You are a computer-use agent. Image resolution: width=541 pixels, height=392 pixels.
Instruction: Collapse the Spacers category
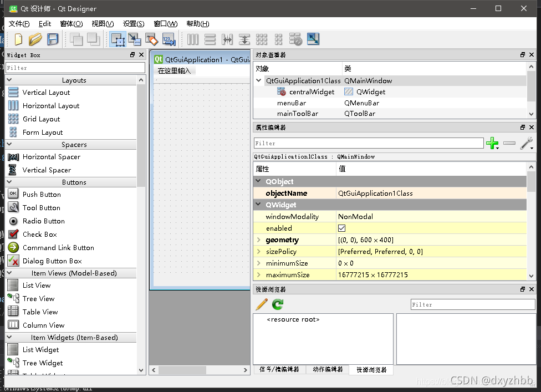[x=9, y=144]
